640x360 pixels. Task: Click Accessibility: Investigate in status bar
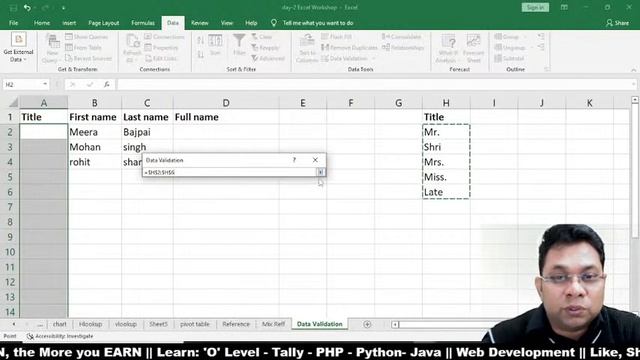click(60, 336)
